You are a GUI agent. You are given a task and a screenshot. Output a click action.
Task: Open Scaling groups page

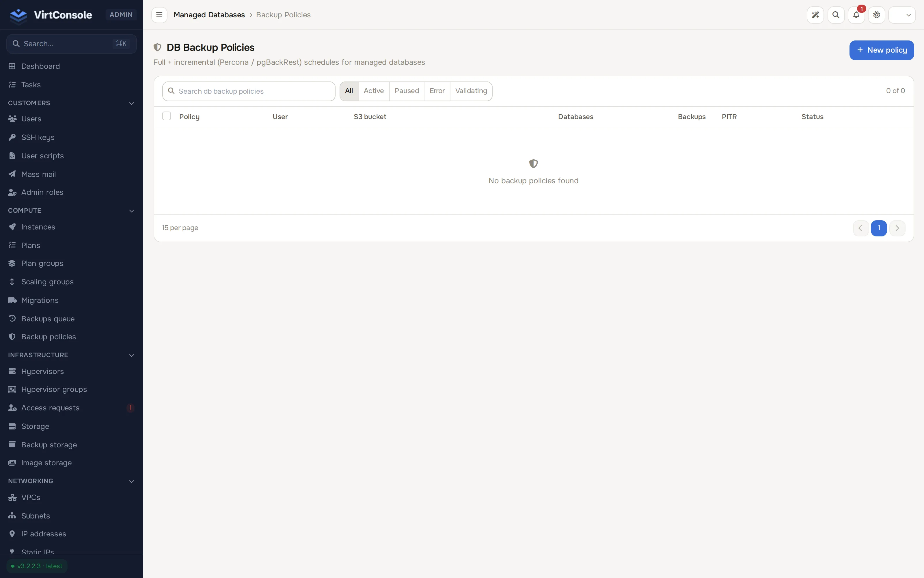[71, 282]
